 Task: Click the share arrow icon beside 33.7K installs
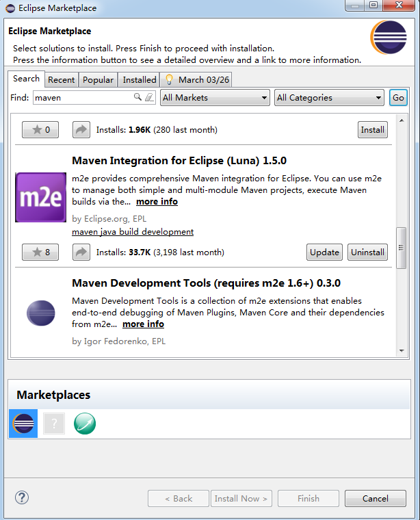(x=81, y=252)
